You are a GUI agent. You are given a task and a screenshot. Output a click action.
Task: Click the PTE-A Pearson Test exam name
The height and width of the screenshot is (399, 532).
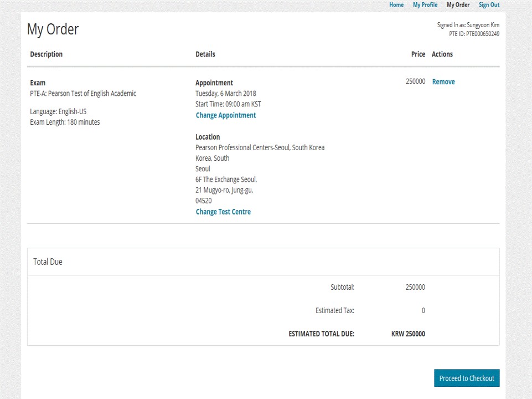pos(83,94)
